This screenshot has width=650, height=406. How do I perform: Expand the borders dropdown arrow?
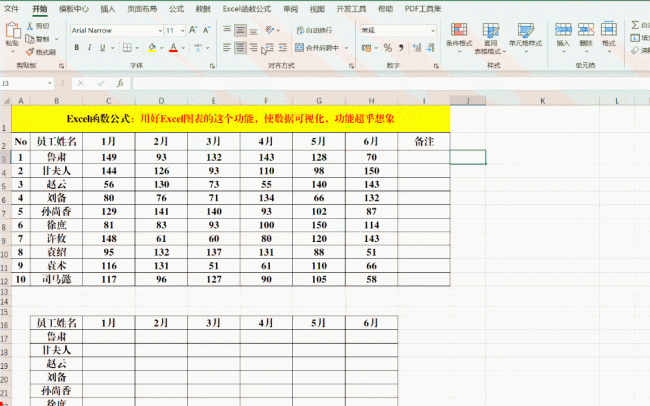point(137,48)
